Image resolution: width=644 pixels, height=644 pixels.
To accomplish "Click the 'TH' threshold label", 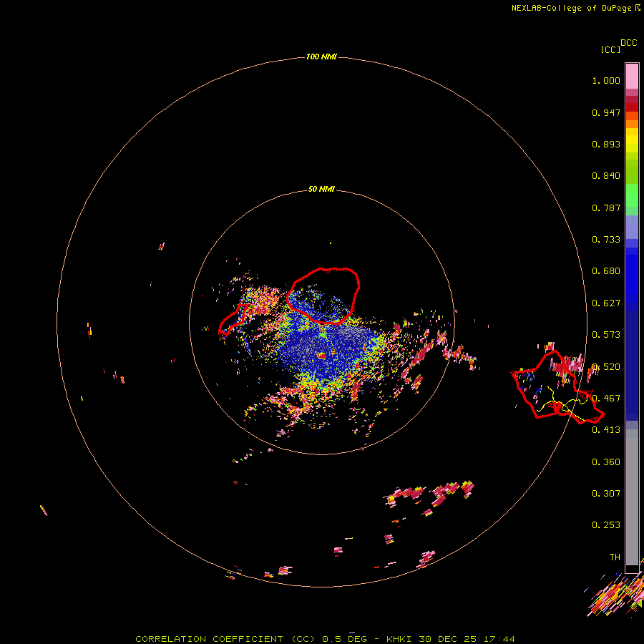I will point(615,557).
